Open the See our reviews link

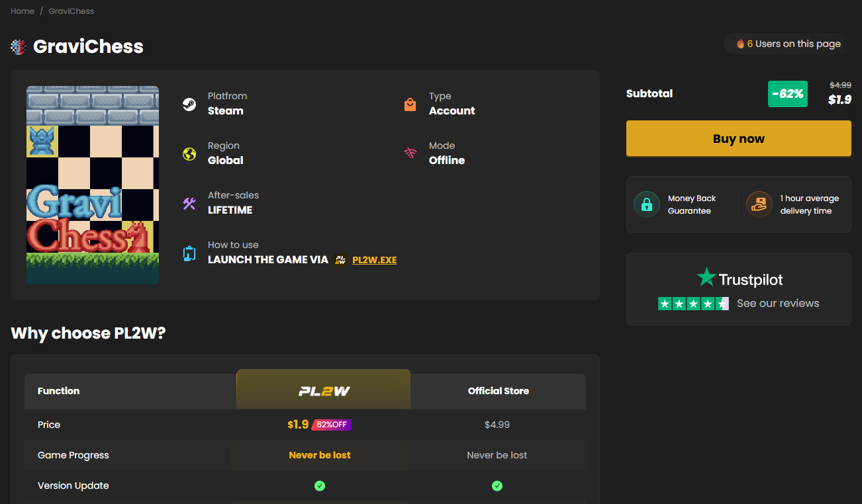778,304
